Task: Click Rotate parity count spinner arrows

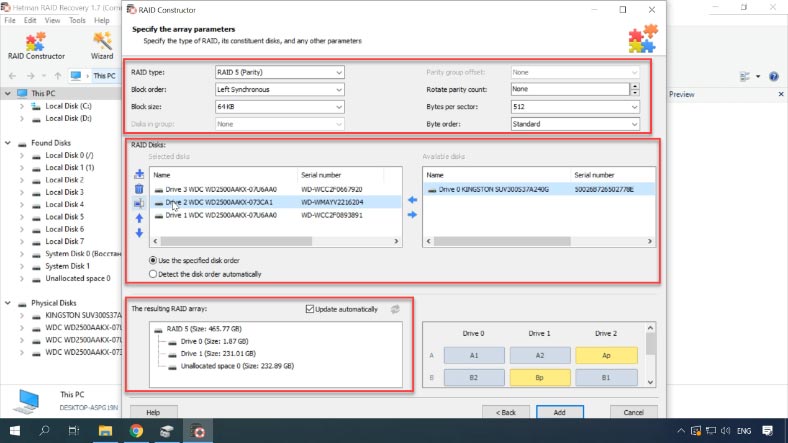Action: pos(635,89)
